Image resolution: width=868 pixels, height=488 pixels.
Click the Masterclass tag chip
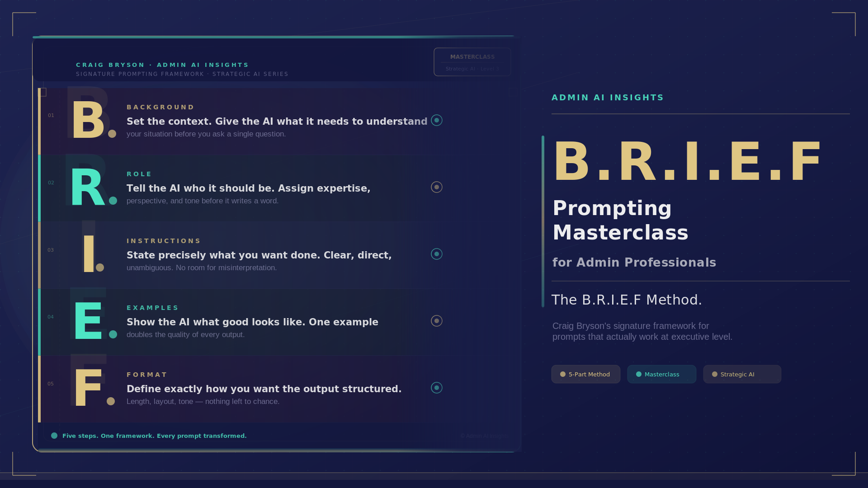662,374
